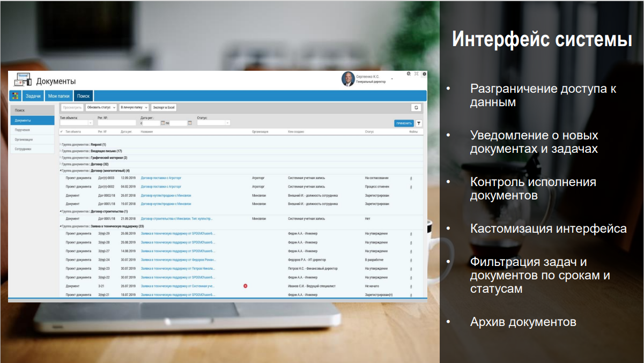Open the settings gear icon at top right
This screenshot has height=363, width=644.
(424, 73)
